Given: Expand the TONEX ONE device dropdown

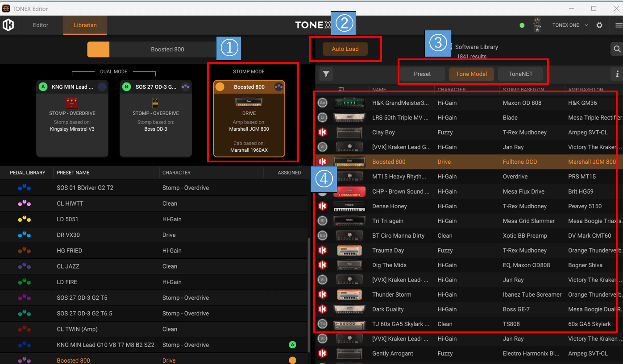Looking at the screenshot, I should pos(586,25).
